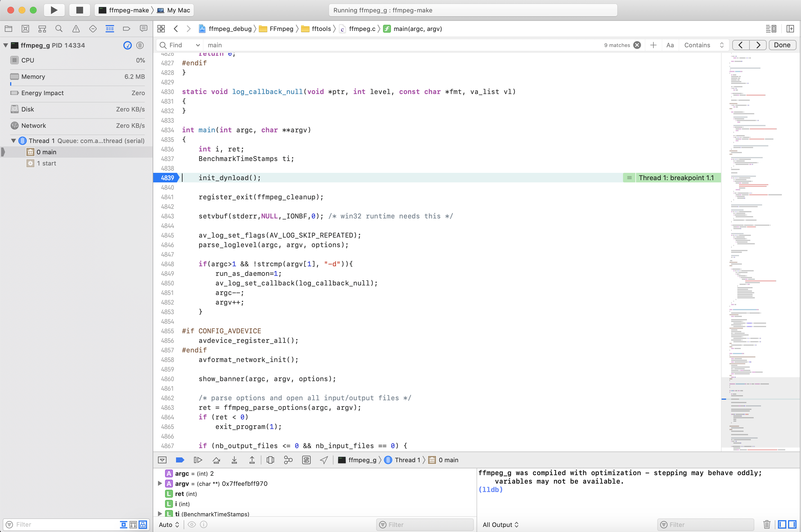Select ffmpeg.c in the jump bar

(x=362, y=29)
